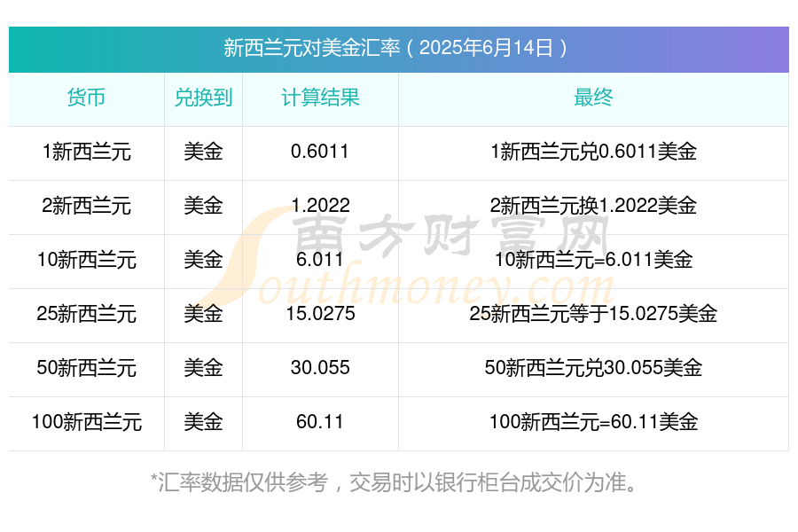Click the result value 30.055
798x532 pixels.
320,368
